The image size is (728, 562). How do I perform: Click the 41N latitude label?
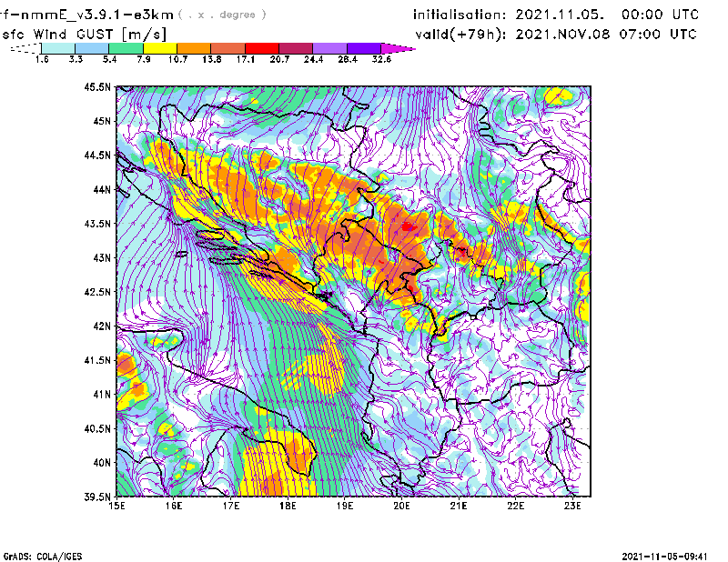(x=102, y=394)
